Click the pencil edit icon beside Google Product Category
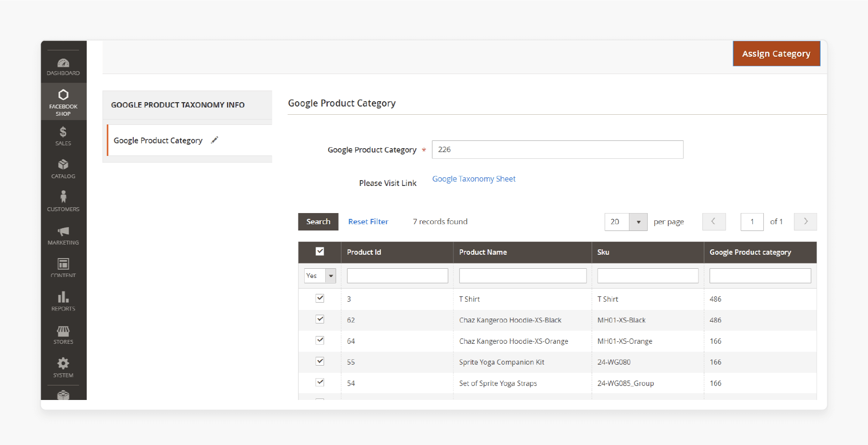868x445 pixels. point(215,140)
